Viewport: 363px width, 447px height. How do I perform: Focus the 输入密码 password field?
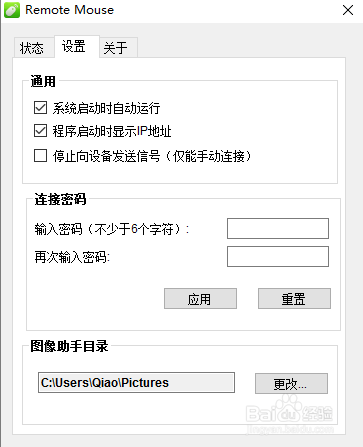[x=278, y=228]
